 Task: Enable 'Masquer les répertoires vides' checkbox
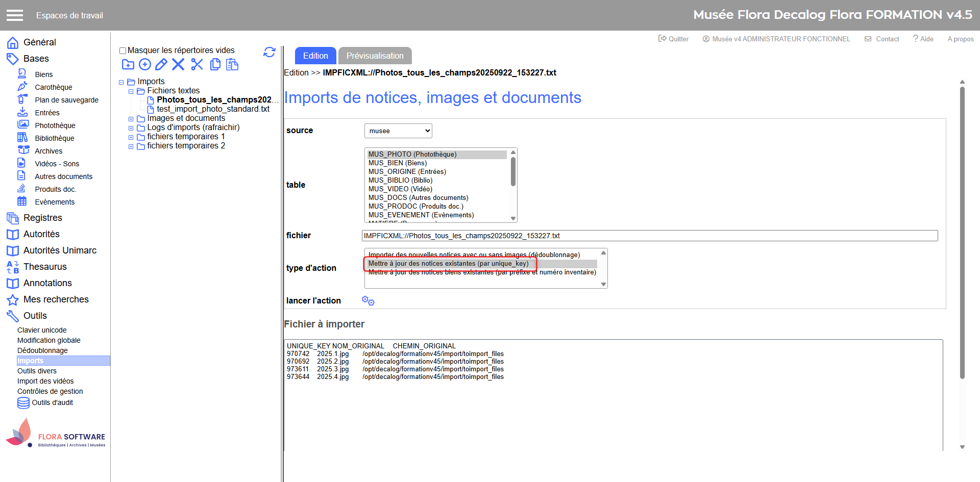tap(122, 50)
